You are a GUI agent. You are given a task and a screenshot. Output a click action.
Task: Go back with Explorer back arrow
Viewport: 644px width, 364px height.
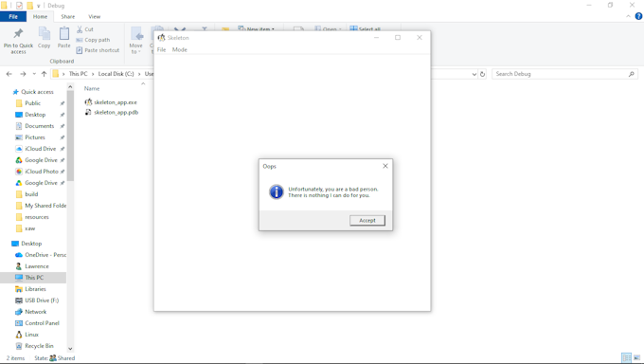coord(9,74)
